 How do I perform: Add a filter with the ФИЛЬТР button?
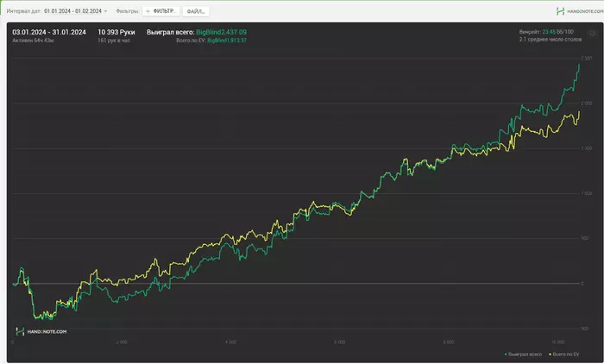[161, 11]
